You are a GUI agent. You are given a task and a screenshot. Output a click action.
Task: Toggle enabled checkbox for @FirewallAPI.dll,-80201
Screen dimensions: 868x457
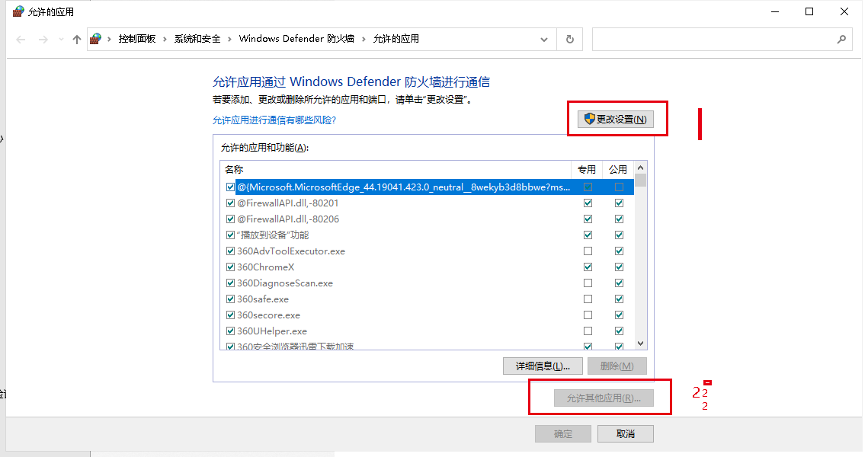coord(230,203)
